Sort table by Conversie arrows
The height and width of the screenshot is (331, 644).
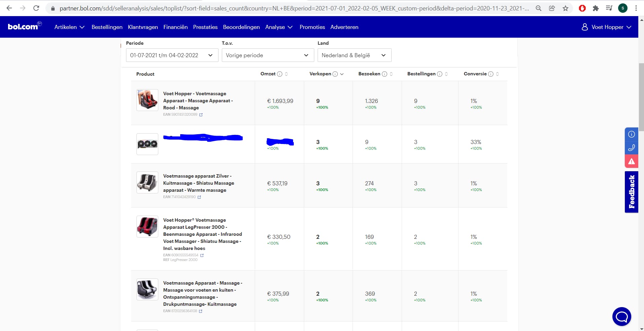[x=497, y=74]
